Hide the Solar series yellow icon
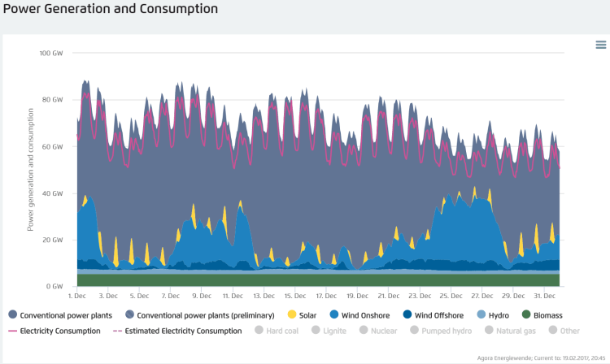 tap(292, 315)
